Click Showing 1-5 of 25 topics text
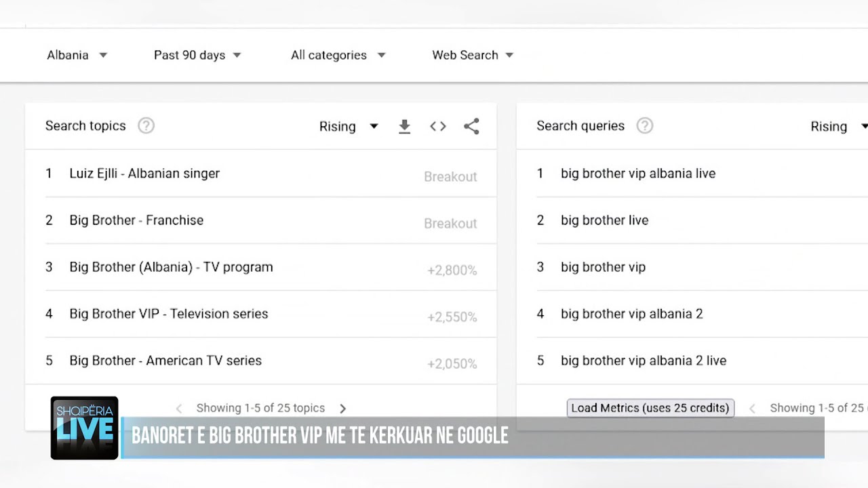The image size is (868, 488). click(x=260, y=408)
